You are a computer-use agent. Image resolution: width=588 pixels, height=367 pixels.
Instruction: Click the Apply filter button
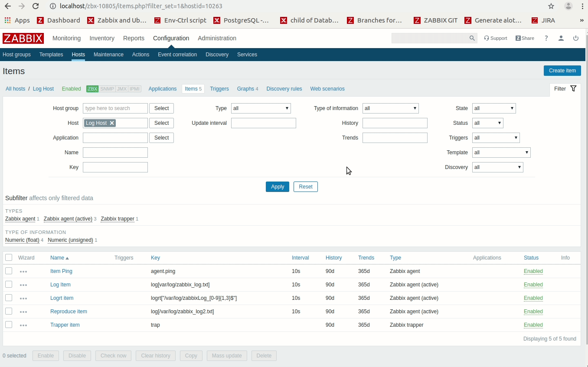pyautogui.click(x=278, y=187)
